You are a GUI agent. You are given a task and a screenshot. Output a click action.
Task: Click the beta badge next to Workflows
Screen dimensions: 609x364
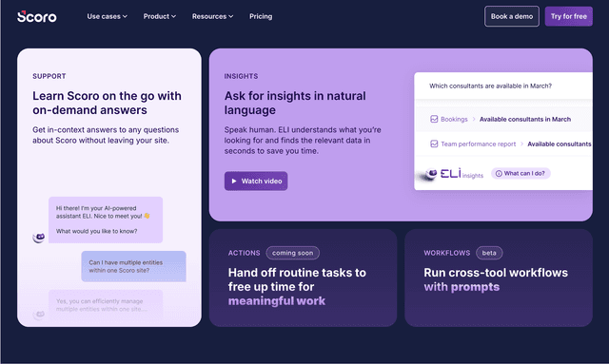point(489,253)
